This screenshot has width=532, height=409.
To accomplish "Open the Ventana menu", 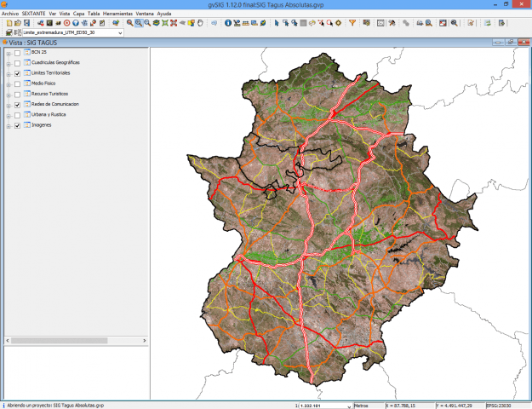I will point(145,14).
